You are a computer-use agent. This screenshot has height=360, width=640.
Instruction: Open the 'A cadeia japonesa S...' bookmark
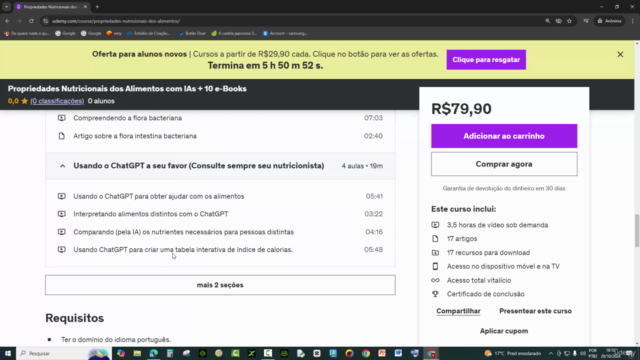[234, 33]
